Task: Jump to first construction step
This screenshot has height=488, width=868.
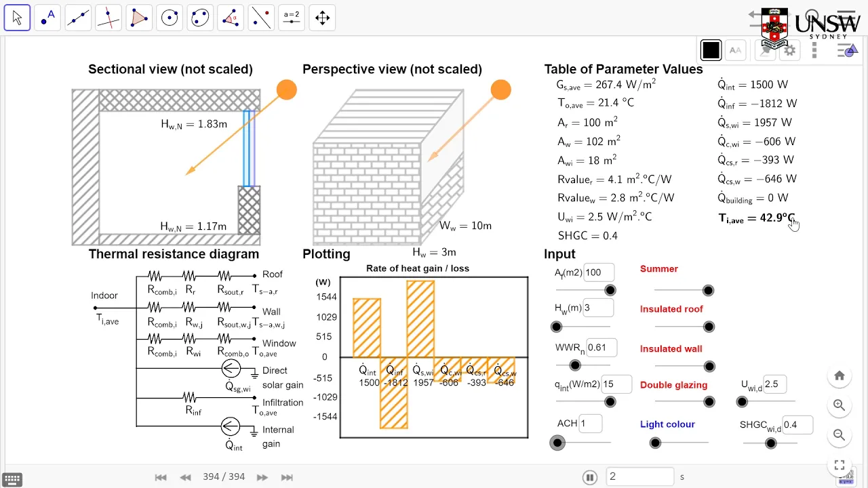Action: click(161, 477)
